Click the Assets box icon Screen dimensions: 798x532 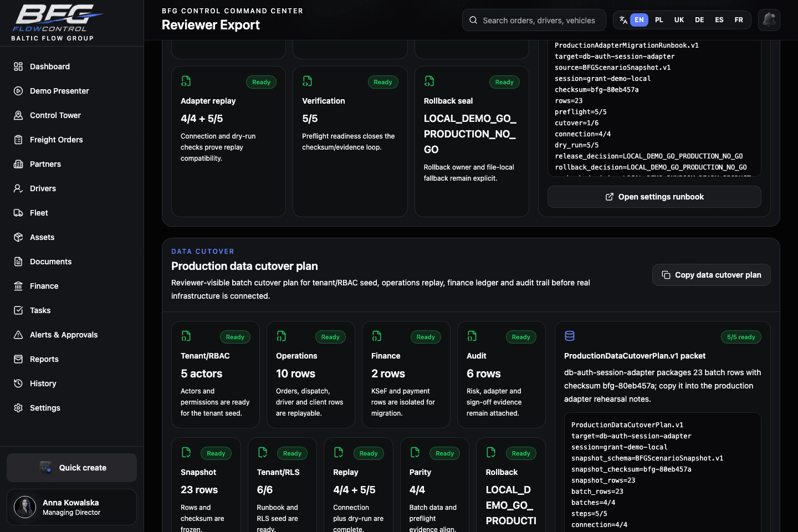click(18, 237)
